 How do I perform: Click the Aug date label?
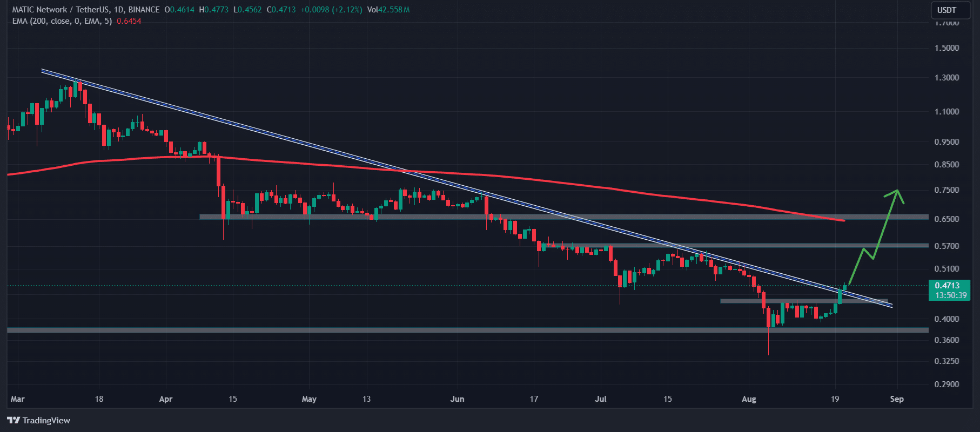point(749,399)
